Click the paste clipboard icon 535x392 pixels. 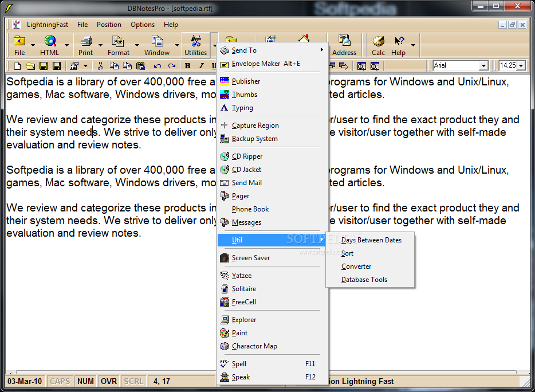pos(140,66)
